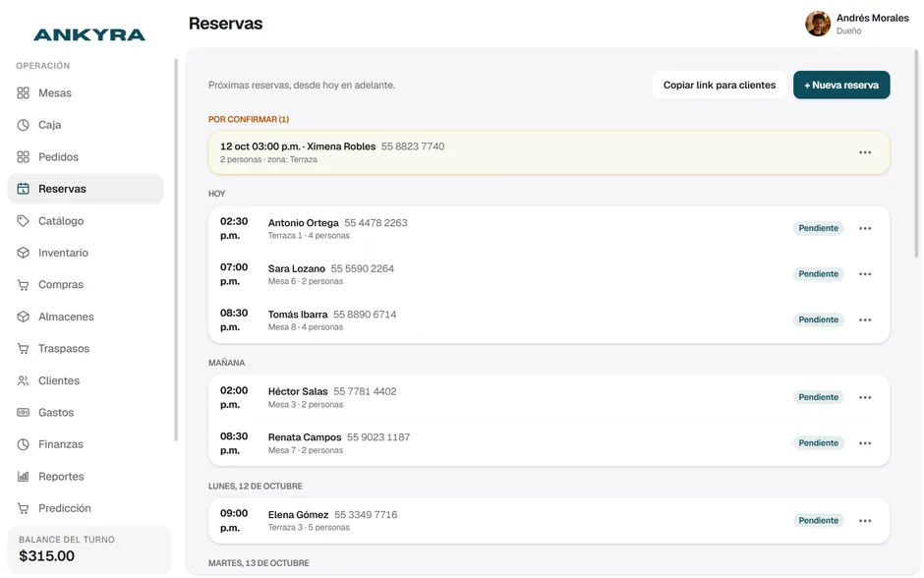
Task: Click Tomás Ibarra phone number 55 8890 6714
Action: [365, 315]
